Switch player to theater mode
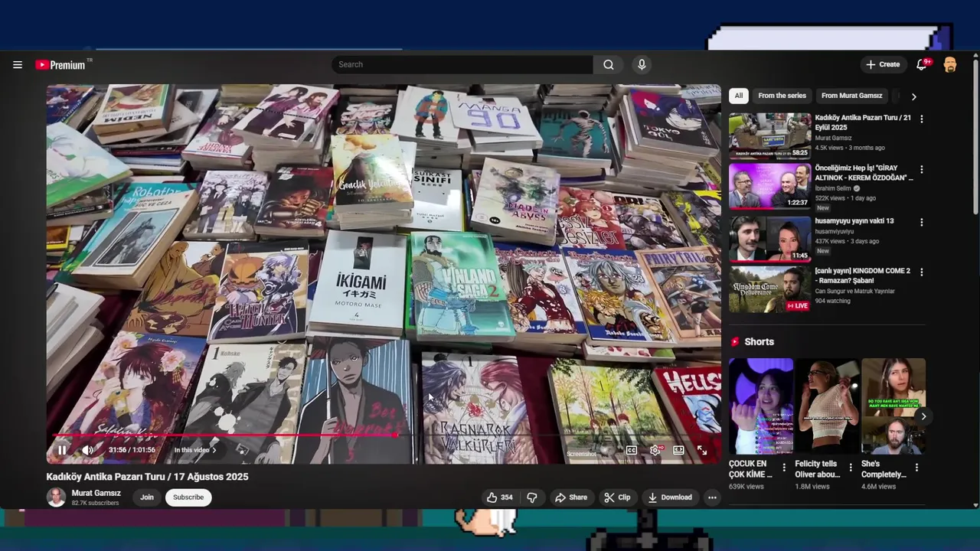This screenshot has height=551, width=980. (x=678, y=450)
